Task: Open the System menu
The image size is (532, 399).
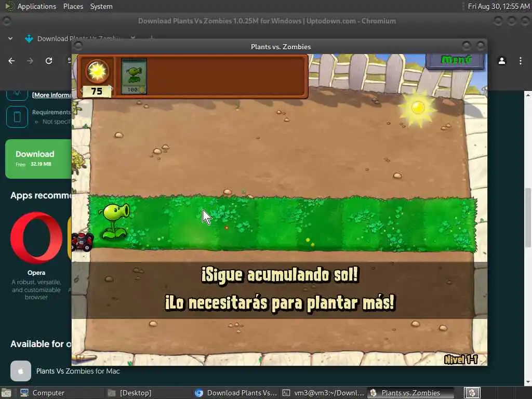Action: pyautogui.click(x=101, y=6)
